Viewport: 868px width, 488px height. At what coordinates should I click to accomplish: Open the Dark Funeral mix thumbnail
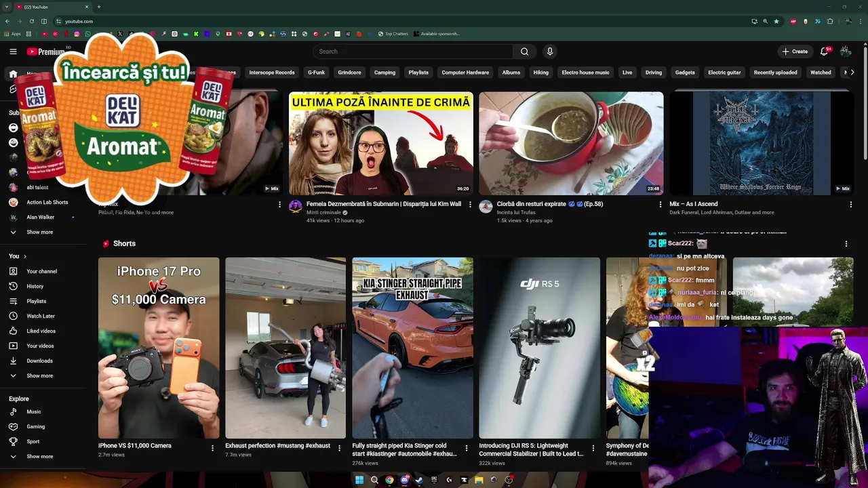click(x=762, y=144)
